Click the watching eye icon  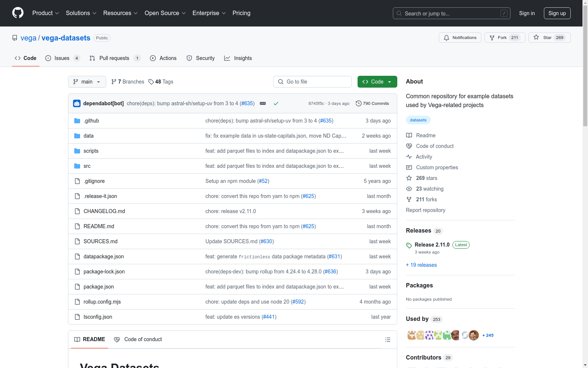pos(409,189)
